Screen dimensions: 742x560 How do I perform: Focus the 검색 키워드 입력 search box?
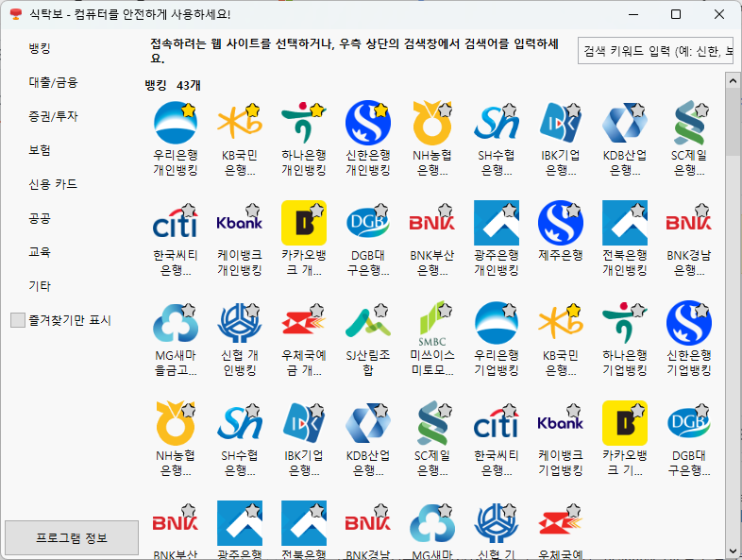pyautogui.click(x=655, y=51)
